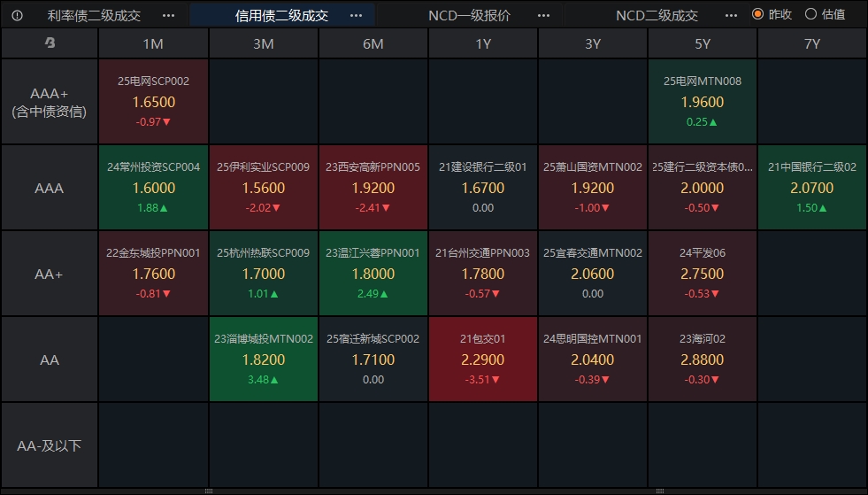
Task: Click the 3M column header
Action: (264, 43)
